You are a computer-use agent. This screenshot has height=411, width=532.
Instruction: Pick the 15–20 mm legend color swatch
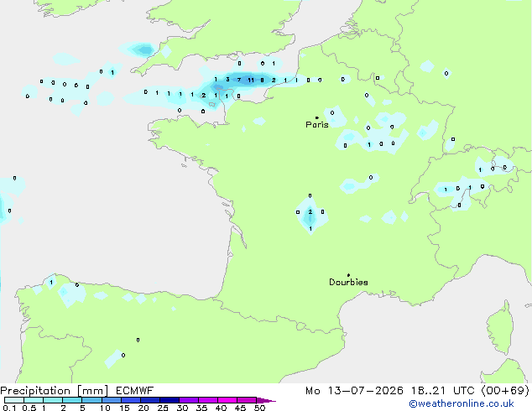(x=131, y=400)
